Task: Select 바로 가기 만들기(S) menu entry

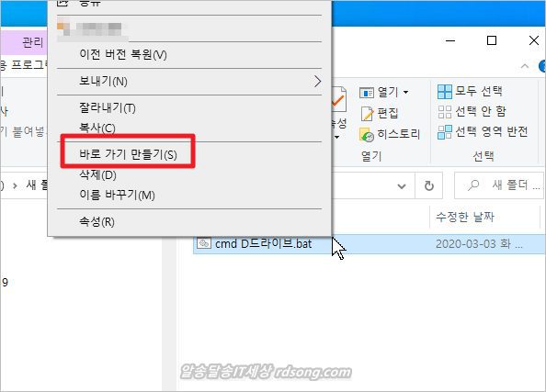Action: 128,154
